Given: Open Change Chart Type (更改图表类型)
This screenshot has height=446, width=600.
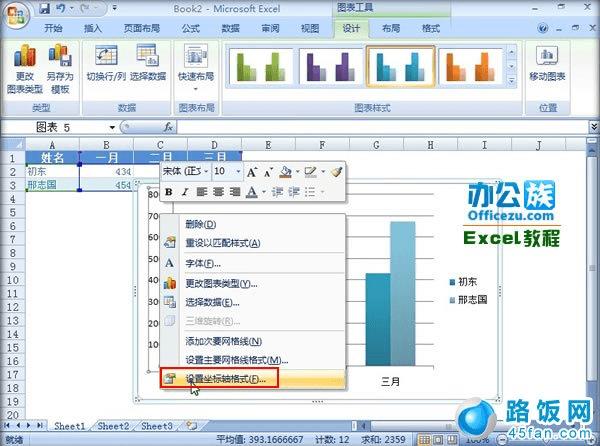Looking at the screenshot, I should pos(24,69).
